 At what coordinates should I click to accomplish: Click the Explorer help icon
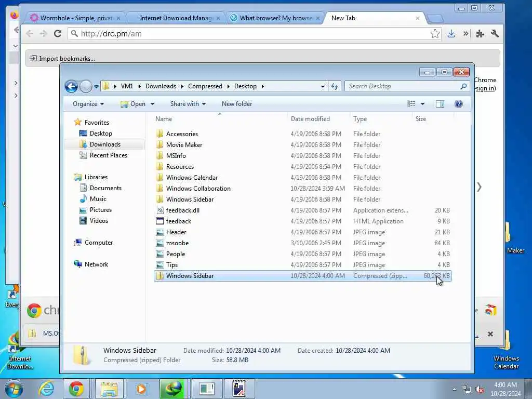[458, 104]
